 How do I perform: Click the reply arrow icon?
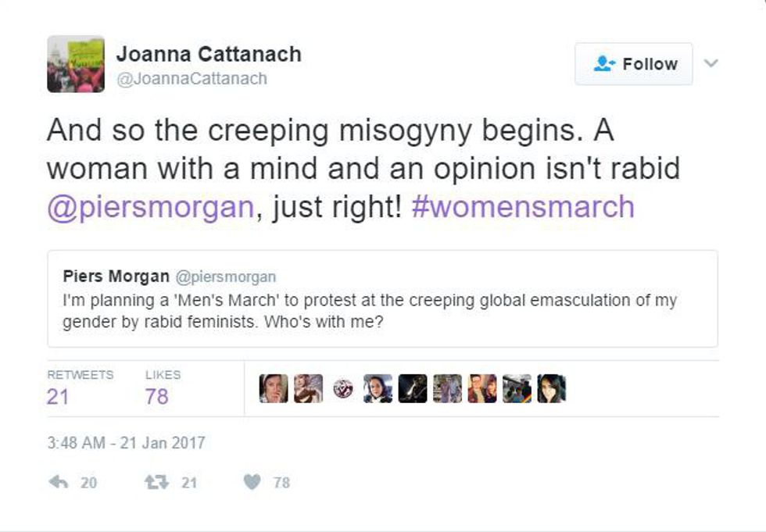tap(59, 482)
